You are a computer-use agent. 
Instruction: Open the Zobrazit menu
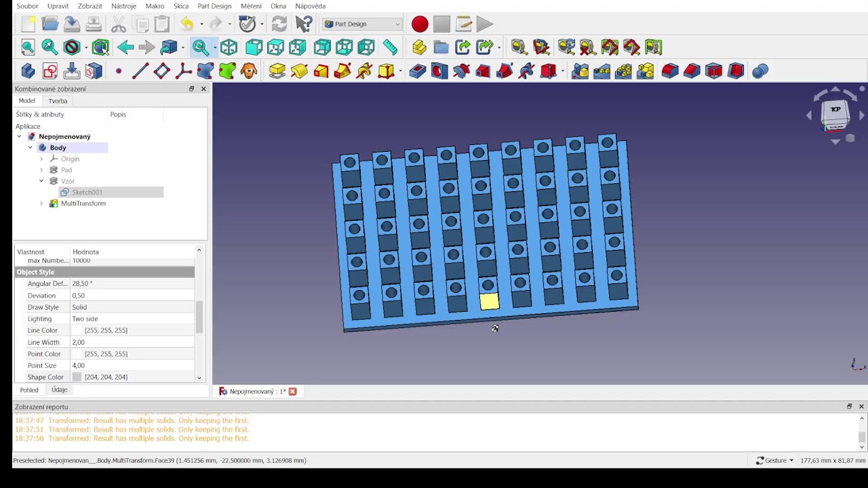90,6
